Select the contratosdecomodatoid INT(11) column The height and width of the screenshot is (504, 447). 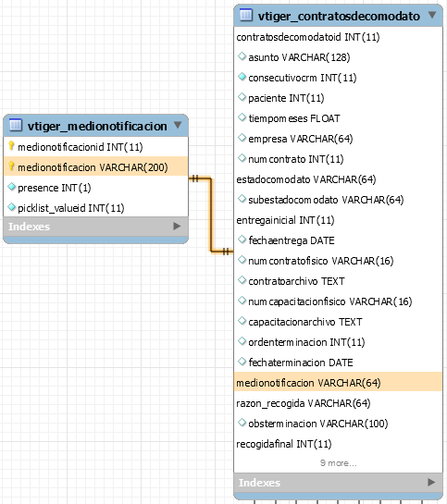308,37
